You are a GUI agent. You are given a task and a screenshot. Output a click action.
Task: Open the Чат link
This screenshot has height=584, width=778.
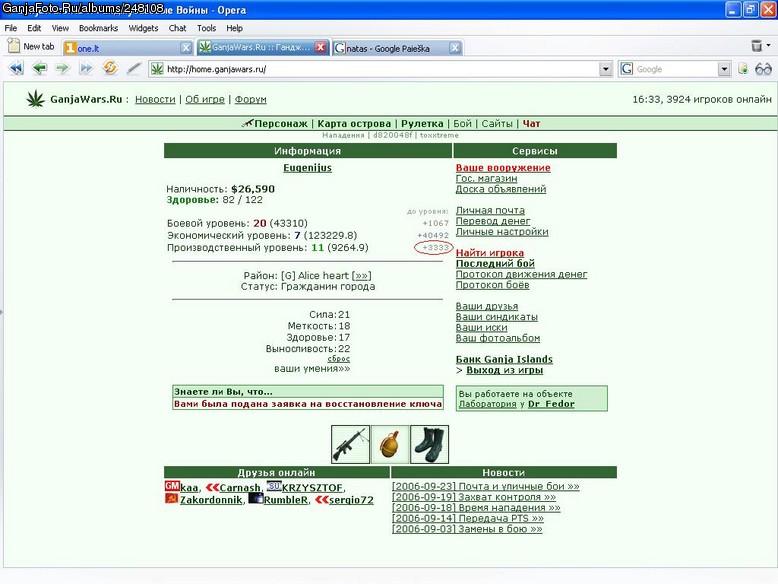531,124
